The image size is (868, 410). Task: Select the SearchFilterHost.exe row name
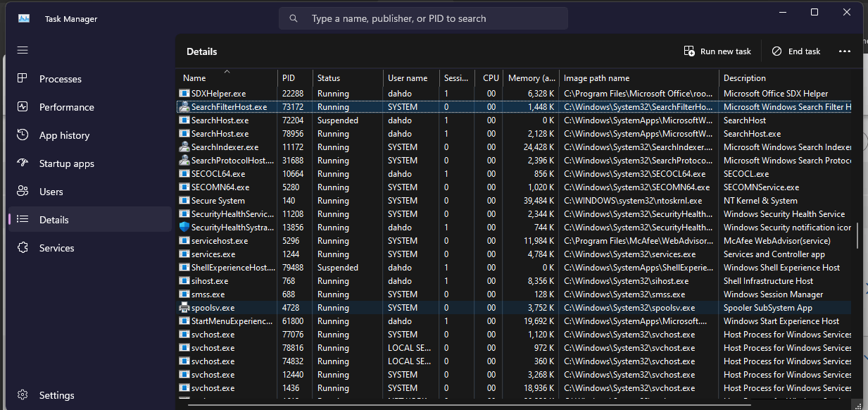229,107
